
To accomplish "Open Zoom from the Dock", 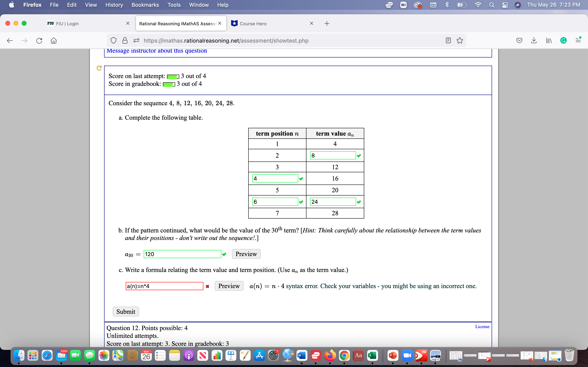I will pyautogui.click(x=408, y=355).
